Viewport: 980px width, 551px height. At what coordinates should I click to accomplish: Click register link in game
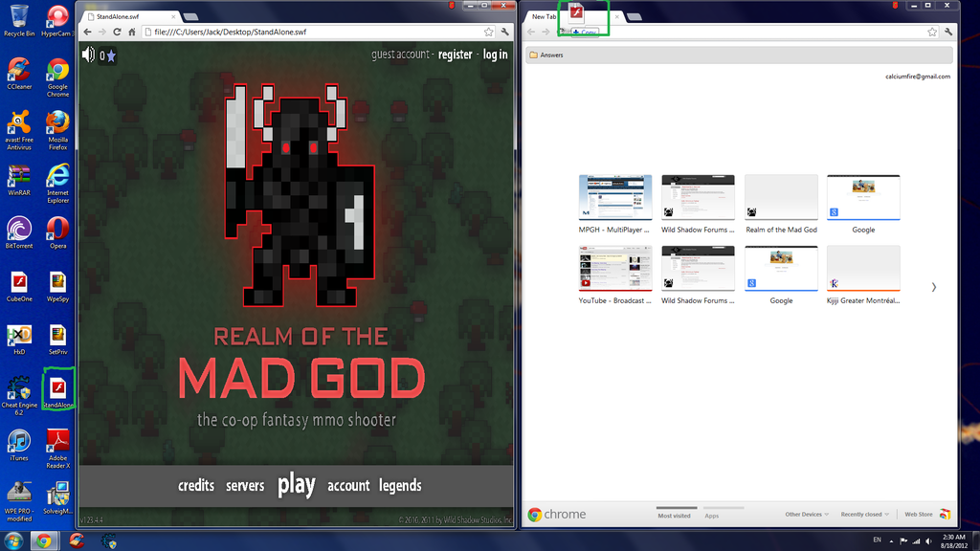pyautogui.click(x=455, y=55)
